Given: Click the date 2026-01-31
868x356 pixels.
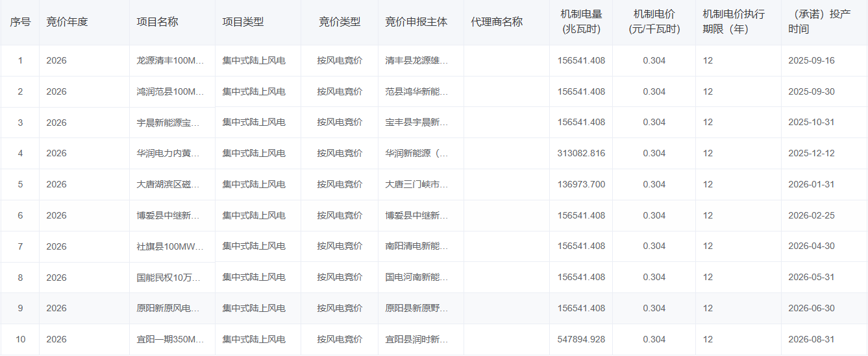Looking at the screenshot, I should (x=812, y=185).
